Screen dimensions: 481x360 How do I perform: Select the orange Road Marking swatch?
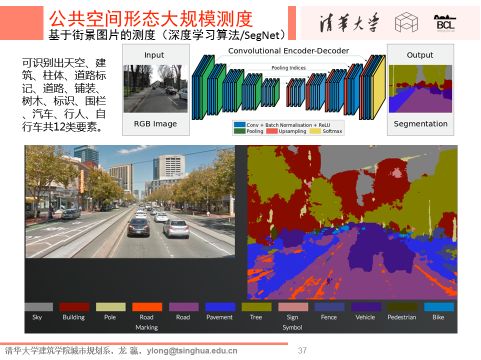(147, 307)
